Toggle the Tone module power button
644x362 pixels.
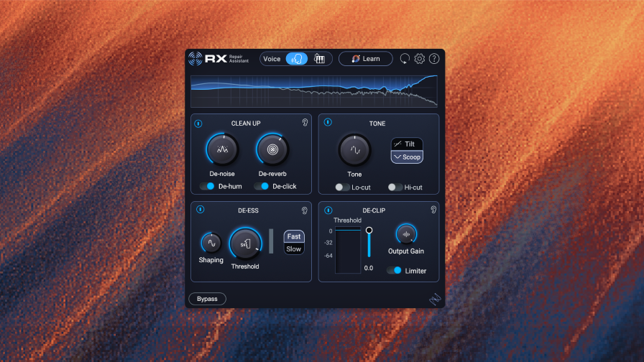(x=328, y=122)
